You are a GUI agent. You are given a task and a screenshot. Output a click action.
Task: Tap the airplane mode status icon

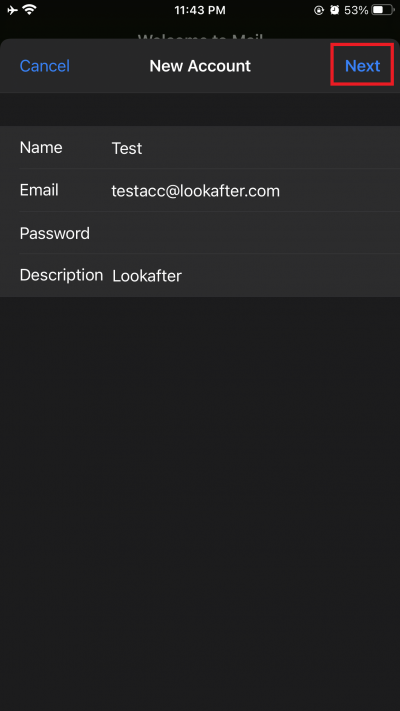[12, 10]
